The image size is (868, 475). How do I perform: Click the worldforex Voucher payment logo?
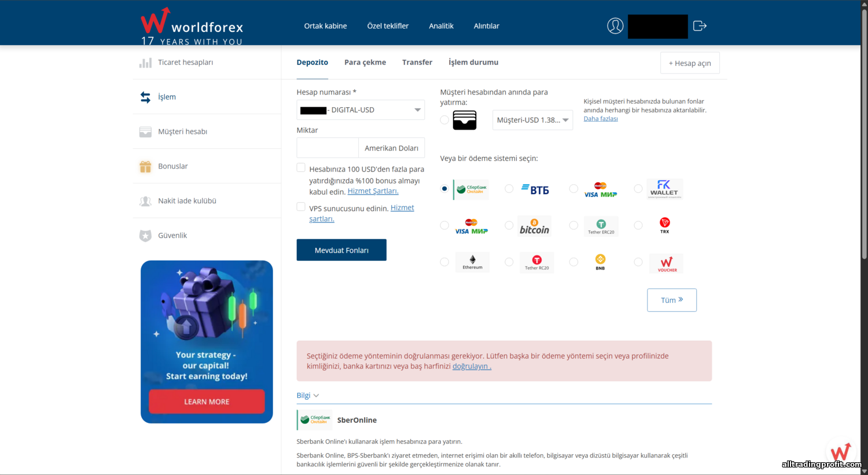click(667, 264)
